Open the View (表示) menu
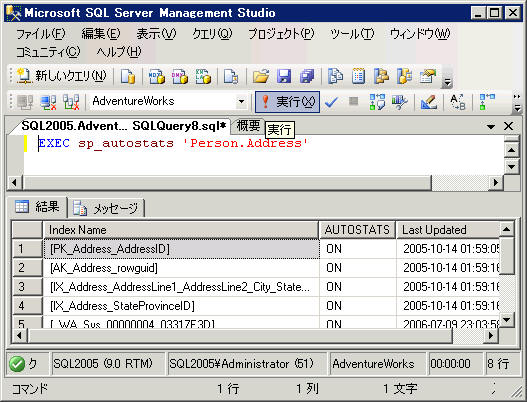 (x=156, y=34)
